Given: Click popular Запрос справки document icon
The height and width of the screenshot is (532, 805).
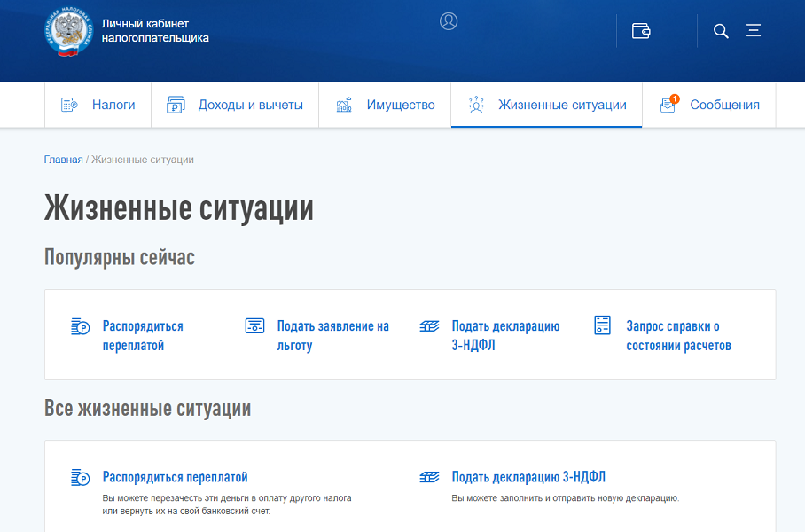Looking at the screenshot, I should [603, 325].
